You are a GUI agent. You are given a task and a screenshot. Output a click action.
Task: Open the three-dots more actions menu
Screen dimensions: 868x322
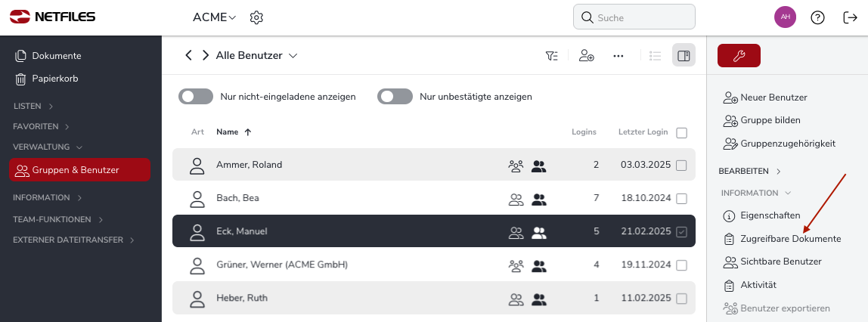click(x=619, y=56)
